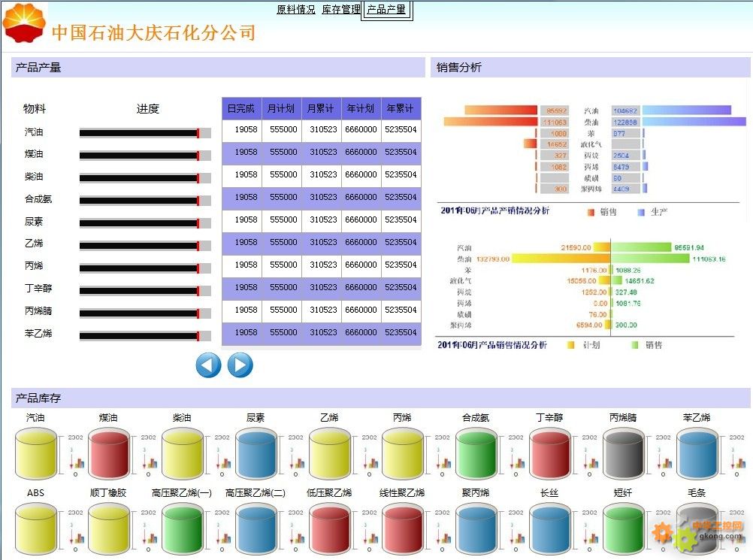Image resolution: width=753 pixels, height=560 pixels.
Task: Select the 尿素 blue inventory tank
Action: pyautogui.click(x=256, y=454)
